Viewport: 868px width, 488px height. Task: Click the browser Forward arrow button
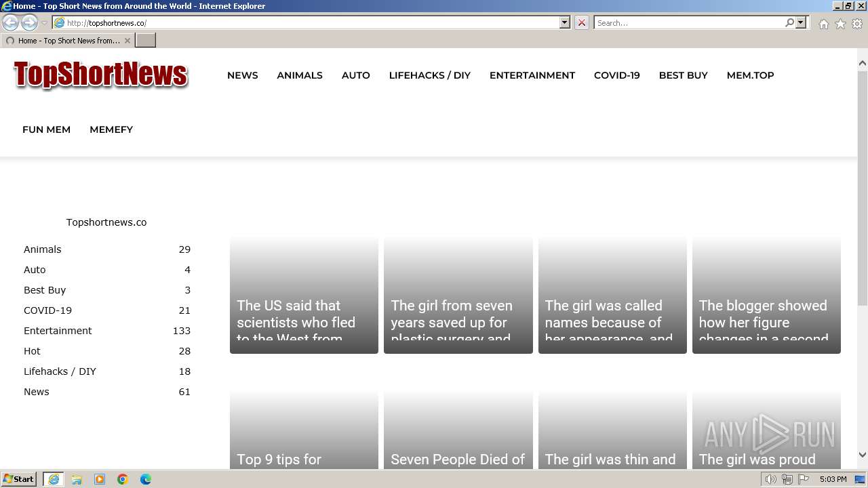(x=29, y=22)
